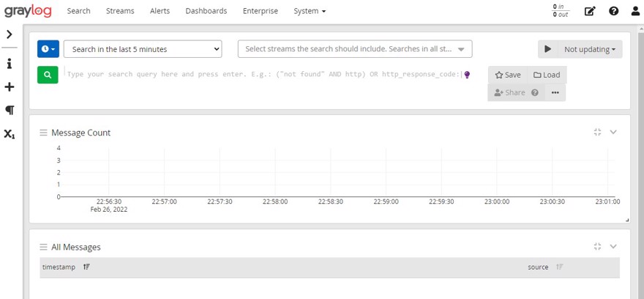Expand the System dropdown menu

(310, 11)
